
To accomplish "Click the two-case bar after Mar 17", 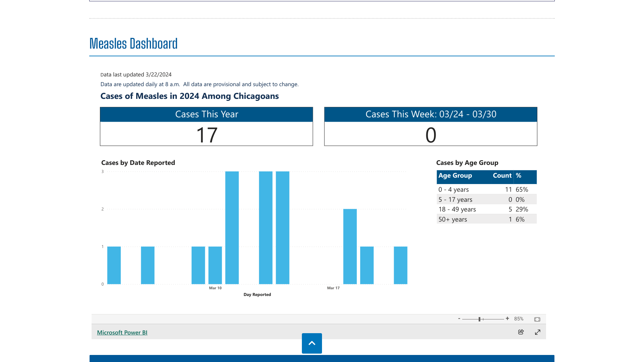I will coord(350,246).
